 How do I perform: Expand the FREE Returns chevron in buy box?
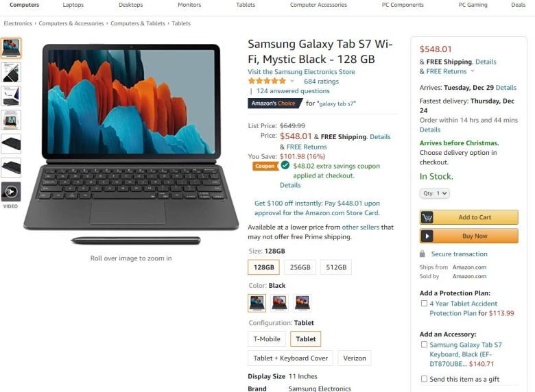pyautogui.click(x=473, y=71)
